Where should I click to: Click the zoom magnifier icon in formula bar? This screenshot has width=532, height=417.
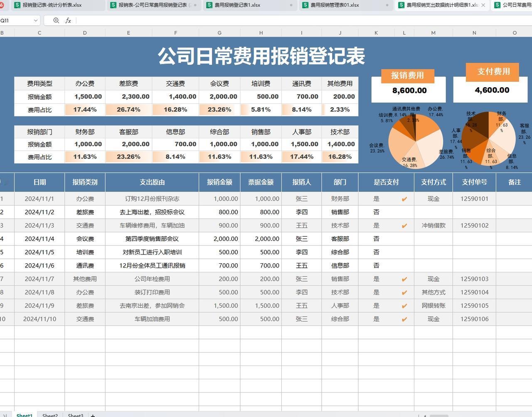tap(56, 20)
